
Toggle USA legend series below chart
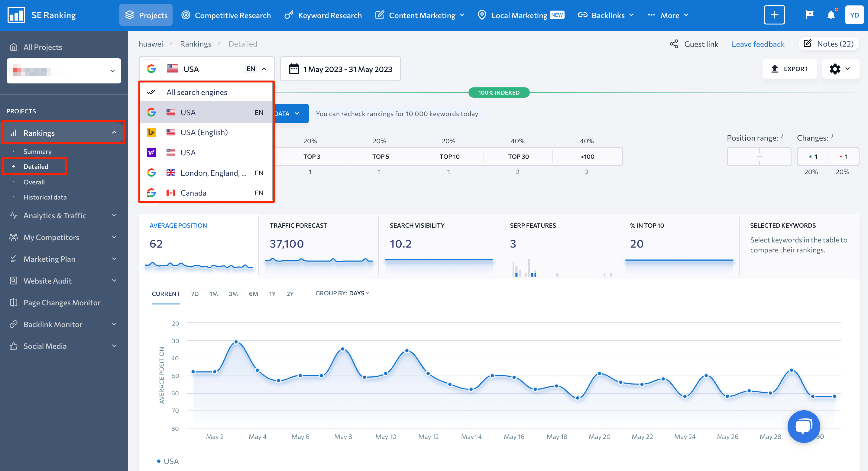168,461
